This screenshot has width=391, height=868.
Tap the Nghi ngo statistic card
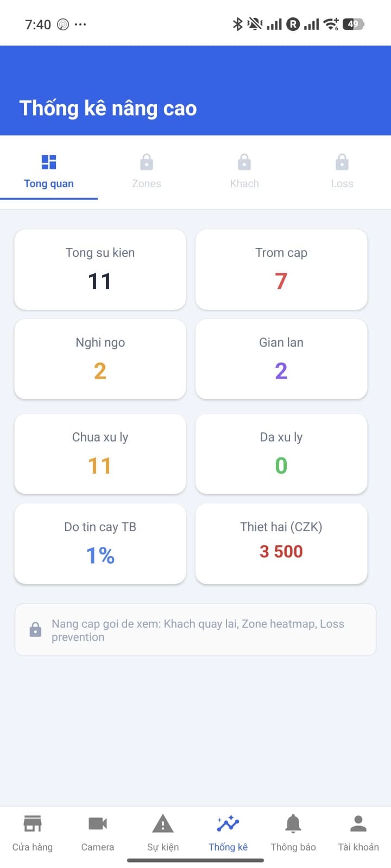click(x=100, y=359)
